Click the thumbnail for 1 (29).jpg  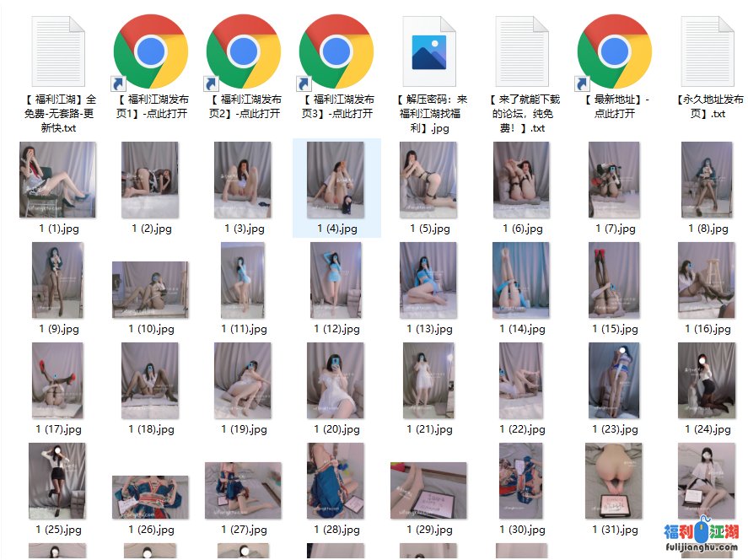[x=428, y=490]
